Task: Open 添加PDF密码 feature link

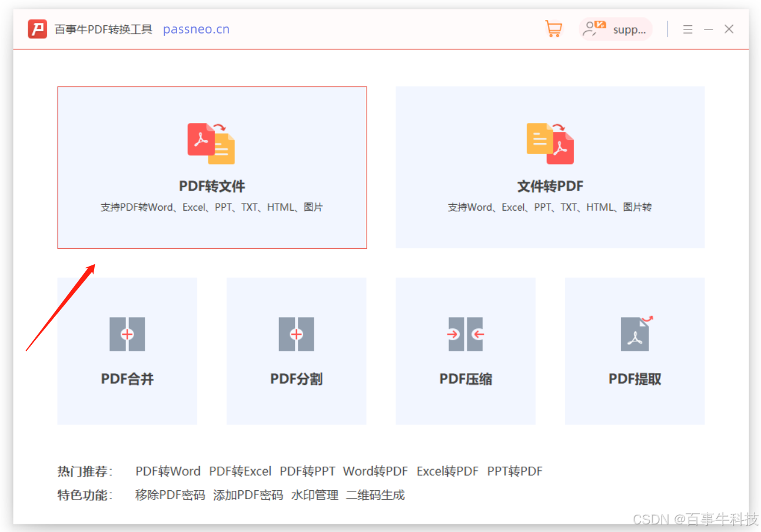Action: [248, 495]
